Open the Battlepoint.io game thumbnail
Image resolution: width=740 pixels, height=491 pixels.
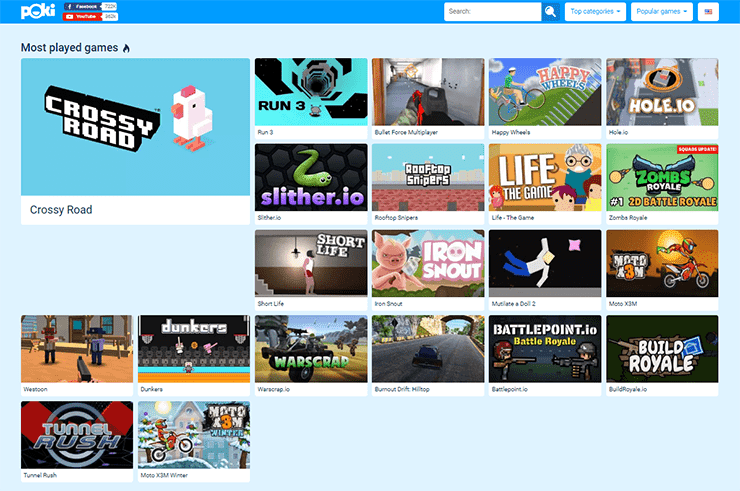(x=545, y=349)
